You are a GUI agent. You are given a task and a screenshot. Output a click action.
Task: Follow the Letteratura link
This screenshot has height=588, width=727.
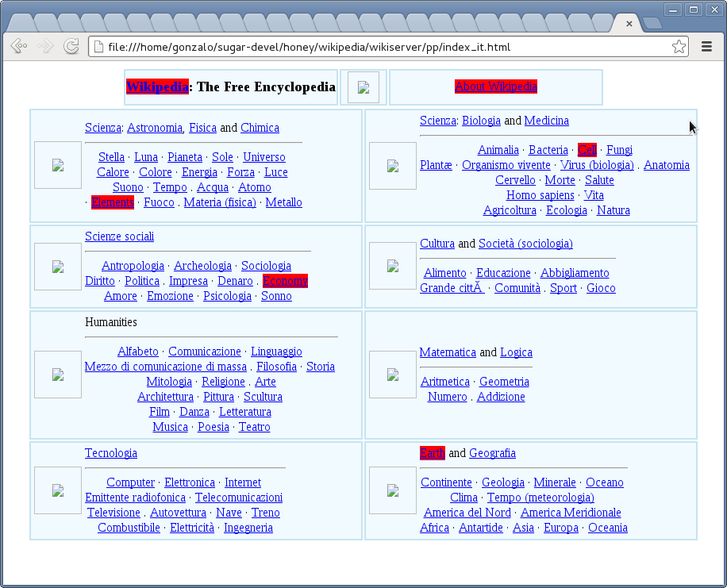tap(244, 412)
